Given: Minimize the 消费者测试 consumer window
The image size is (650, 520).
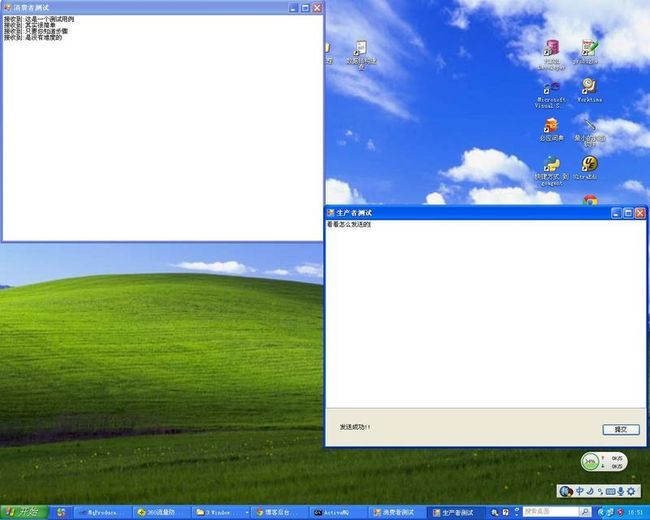Looking at the screenshot, I should click(293, 8).
